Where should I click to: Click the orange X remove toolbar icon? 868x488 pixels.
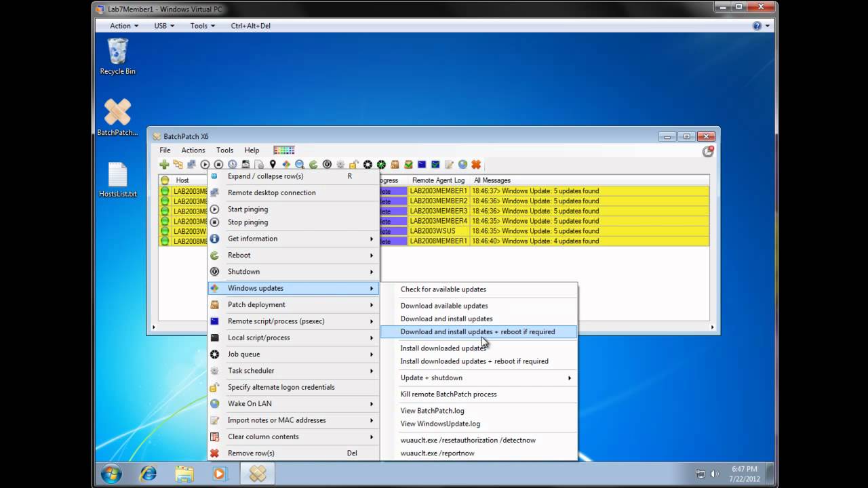click(x=476, y=164)
